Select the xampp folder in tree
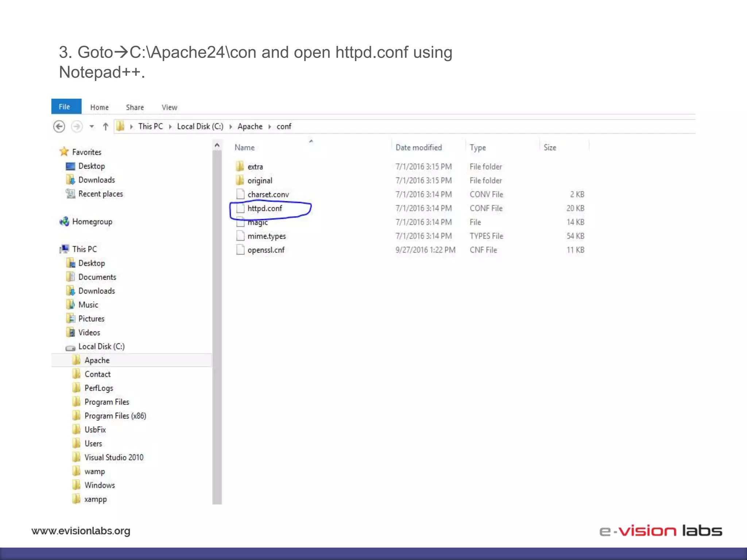This screenshot has height=560, width=747. point(96,499)
